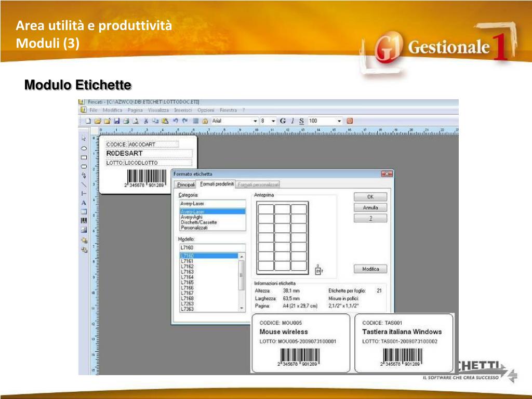Image resolution: width=532 pixels, height=399 pixels.
Task: Click the Categoria field showing Avery-Laser
Action: [212, 204]
